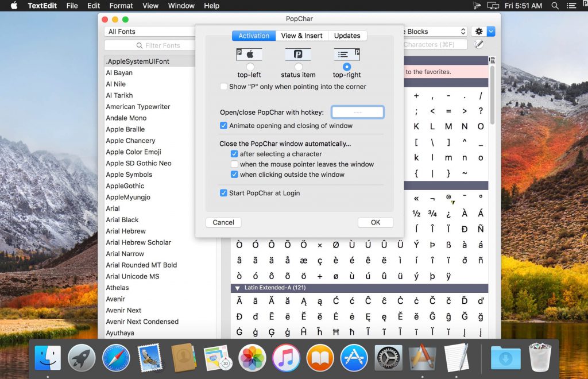The width and height of the screenshot is (588, 379).
Task: Open the blue dropdown beside the gear icon
Action: coord(492,32)
